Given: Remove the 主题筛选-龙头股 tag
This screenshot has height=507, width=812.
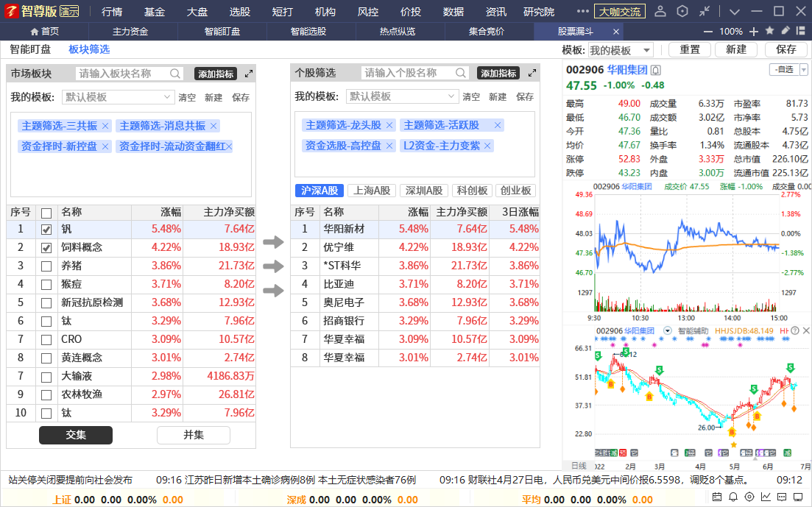Looking at the screenshot, I should point(389,125).
